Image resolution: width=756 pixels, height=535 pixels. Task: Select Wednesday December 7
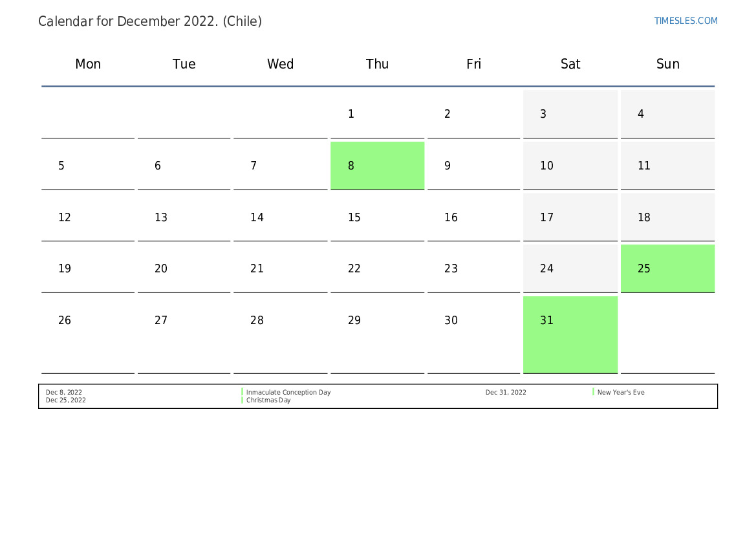280,166
